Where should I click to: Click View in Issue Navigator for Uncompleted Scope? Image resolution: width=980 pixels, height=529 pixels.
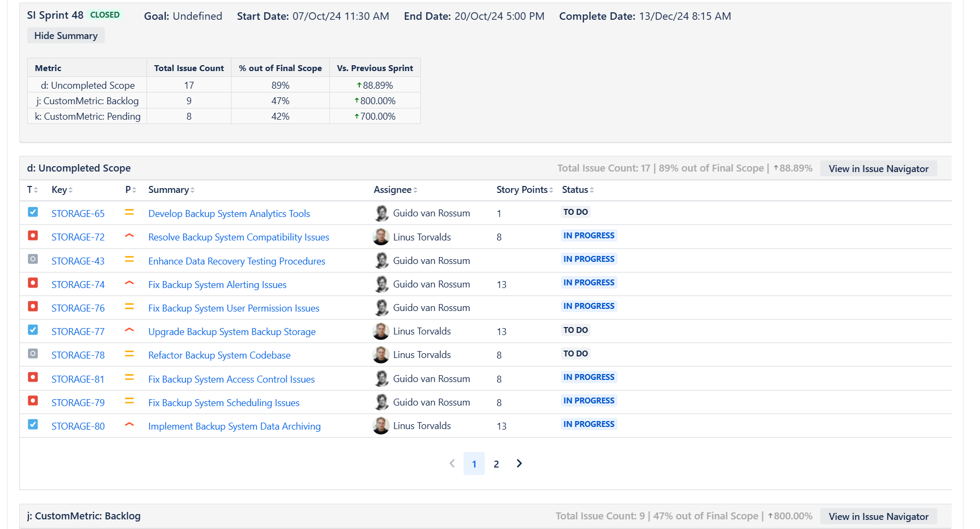click(878, 168)
